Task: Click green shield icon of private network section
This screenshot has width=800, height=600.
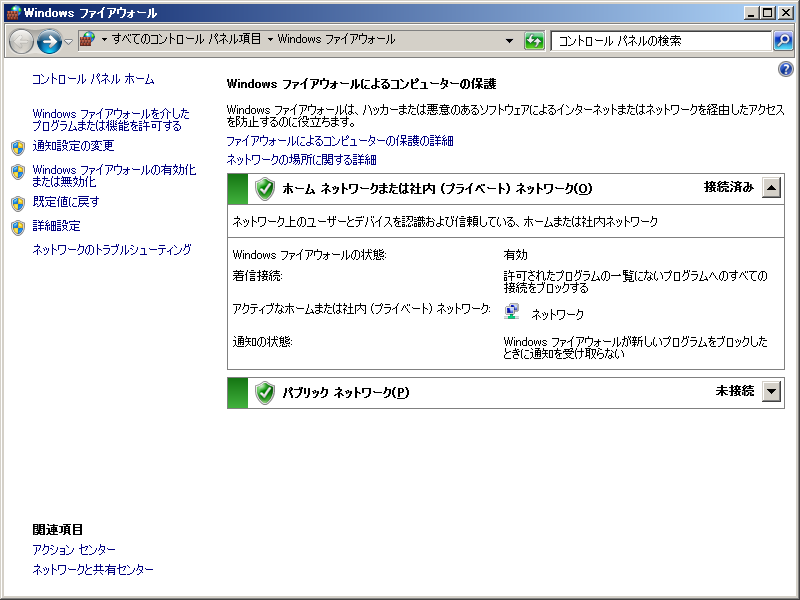Action: (x=265, y=189)
